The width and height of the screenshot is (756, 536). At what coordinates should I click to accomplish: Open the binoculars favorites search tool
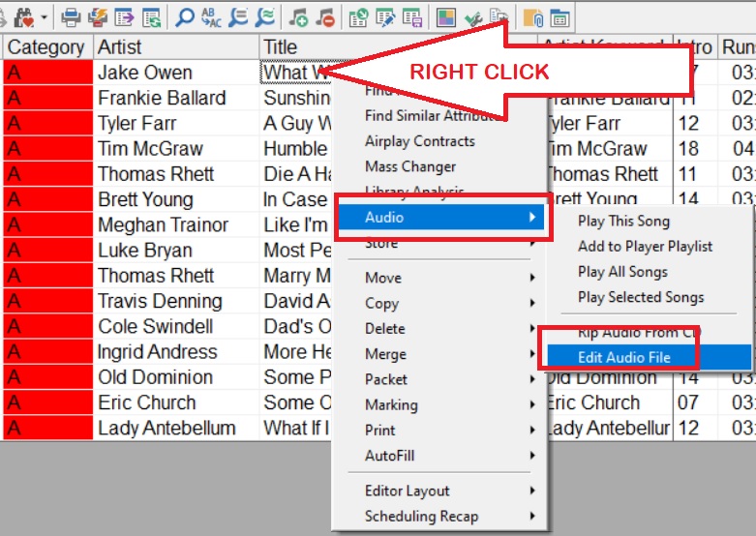23,17
